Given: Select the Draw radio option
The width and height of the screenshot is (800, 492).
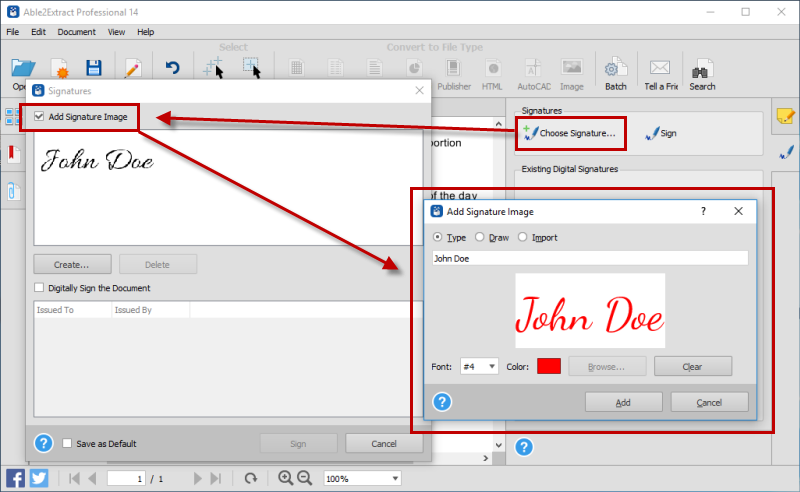Looking at the screenshot, I should [x=480, y=237].
